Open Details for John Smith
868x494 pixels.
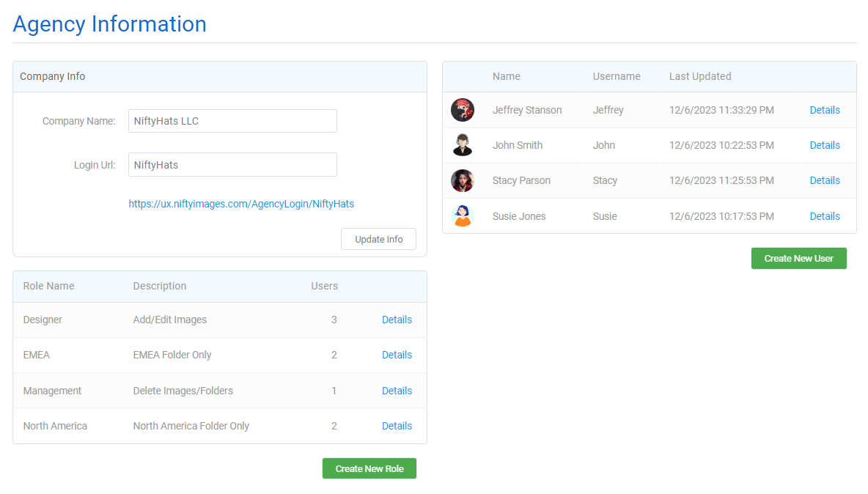(x=825, y=144)
